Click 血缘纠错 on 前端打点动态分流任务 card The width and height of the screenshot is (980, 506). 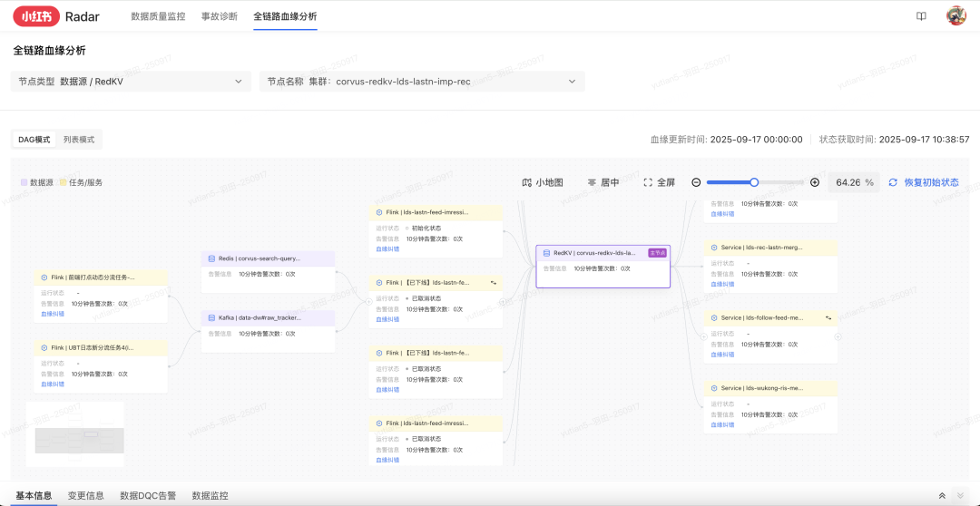coord(53,314)
